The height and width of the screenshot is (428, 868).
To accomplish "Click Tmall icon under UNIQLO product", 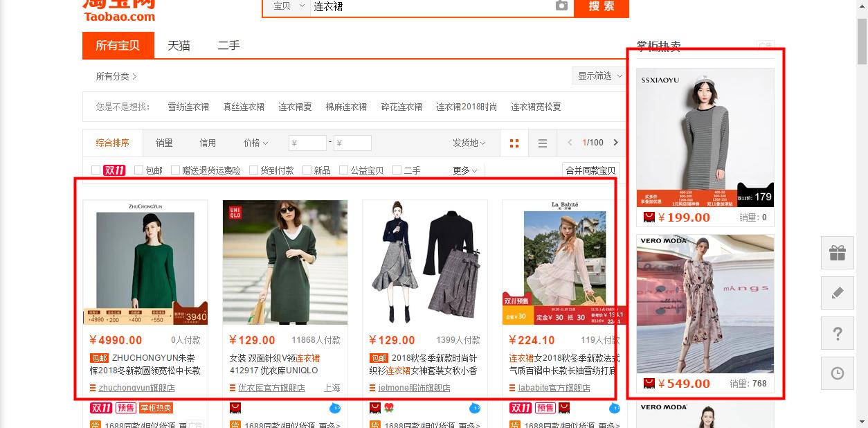I will [235, 407].
